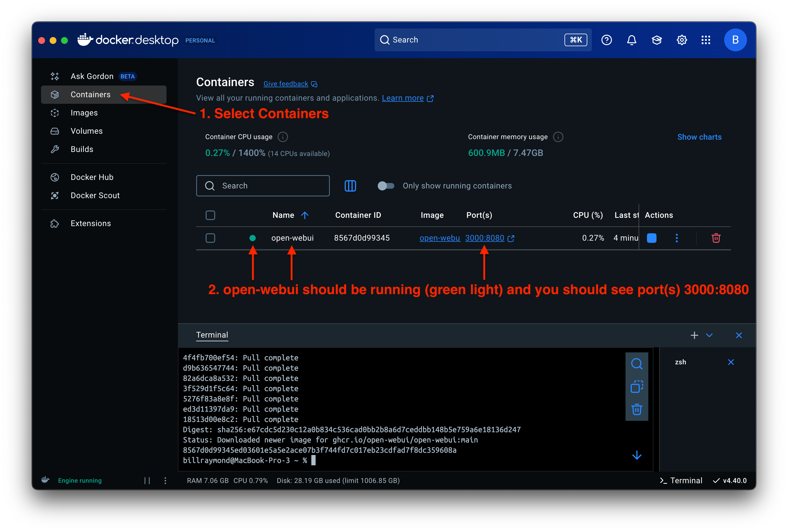This screenshot has height=532, width=788.
Task: Pause Docker engine from status bar
Action: pyautogui.click(x=147, y=480)
